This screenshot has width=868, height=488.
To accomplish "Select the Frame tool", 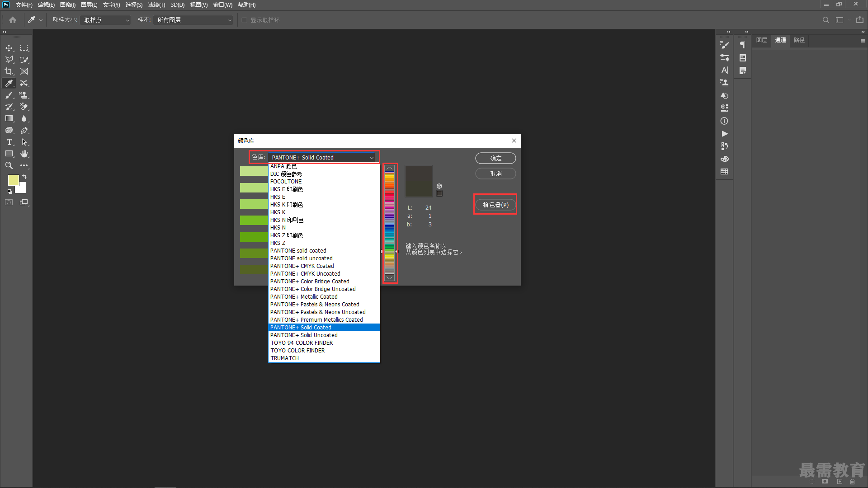I will 24,71.
